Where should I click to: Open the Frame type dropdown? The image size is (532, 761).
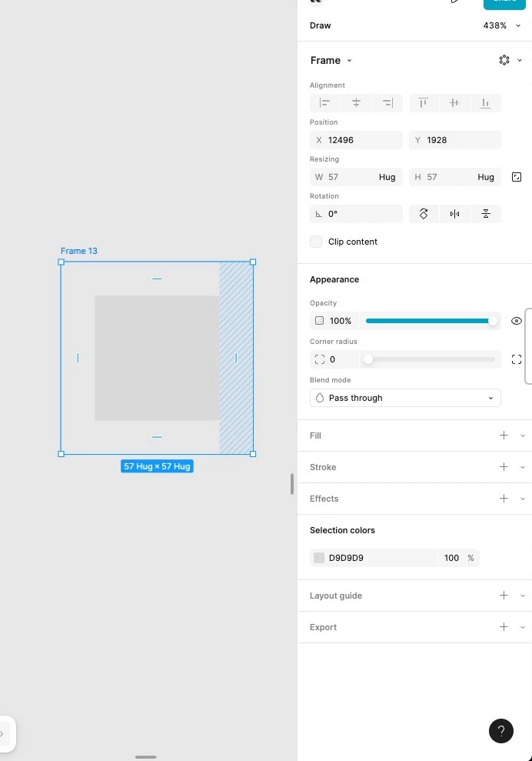(331, 60)
